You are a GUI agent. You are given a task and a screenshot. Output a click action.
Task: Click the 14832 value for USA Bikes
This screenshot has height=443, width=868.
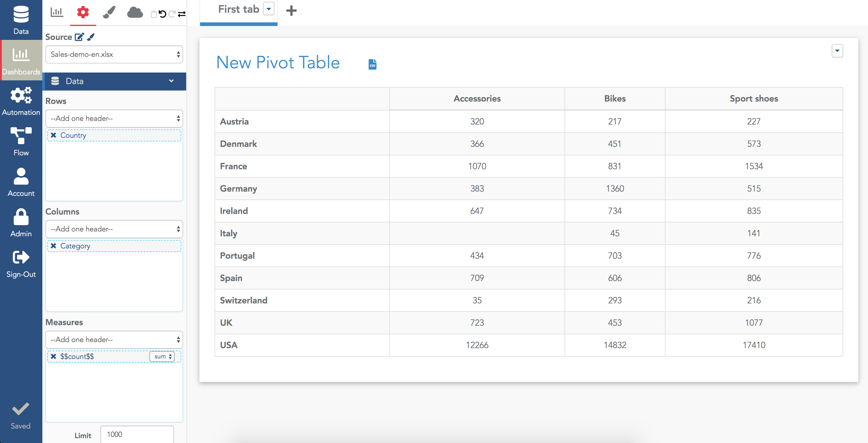(615, 345)
